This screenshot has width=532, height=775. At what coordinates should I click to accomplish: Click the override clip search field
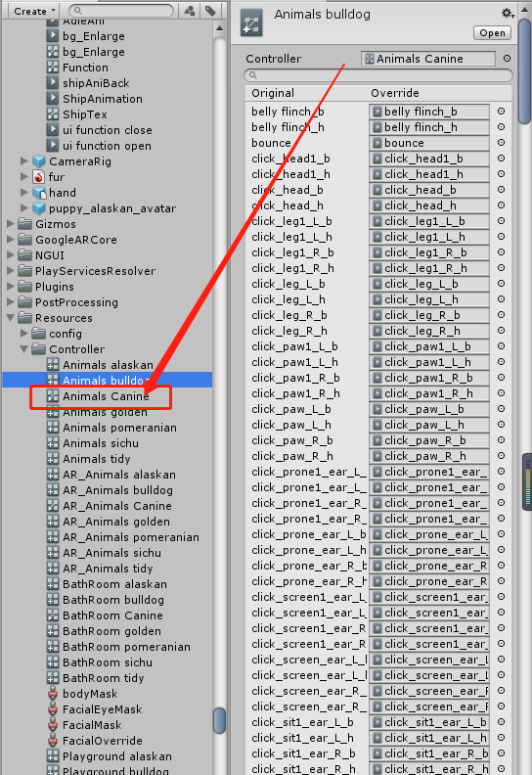378,75
